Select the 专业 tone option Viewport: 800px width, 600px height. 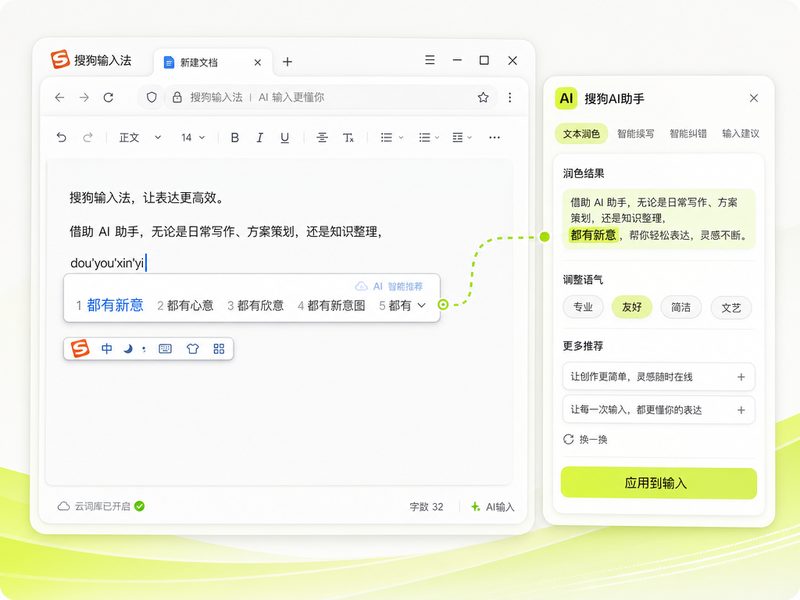coord(583,307)
